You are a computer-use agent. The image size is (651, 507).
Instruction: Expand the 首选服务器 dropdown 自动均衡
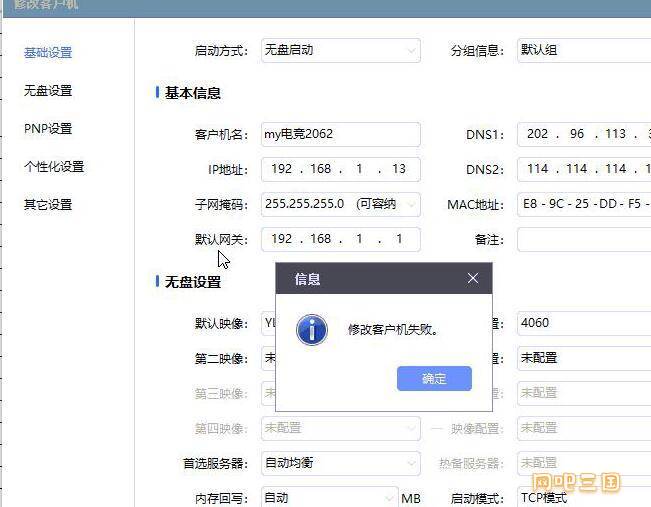(x=341, y=463)
